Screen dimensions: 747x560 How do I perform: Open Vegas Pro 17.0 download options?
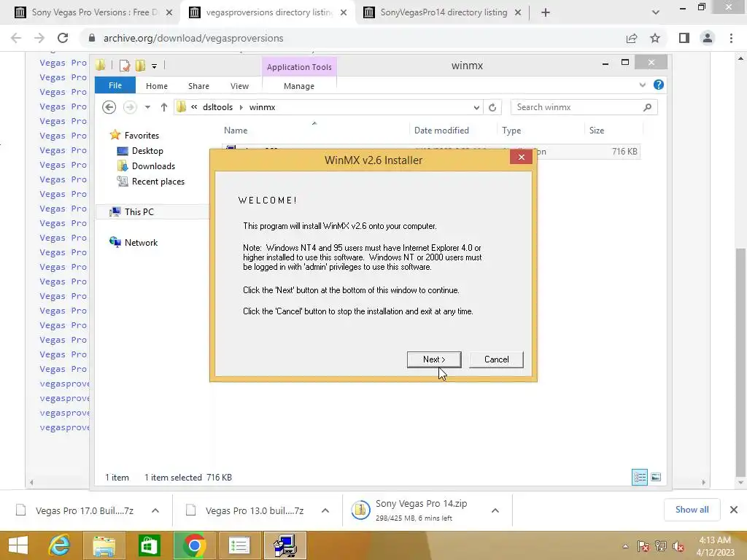[x=155, y=510]
